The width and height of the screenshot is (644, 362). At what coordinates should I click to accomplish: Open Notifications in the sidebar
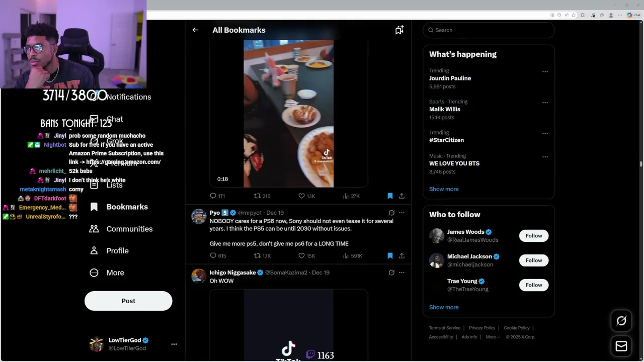tap(128, 97)
